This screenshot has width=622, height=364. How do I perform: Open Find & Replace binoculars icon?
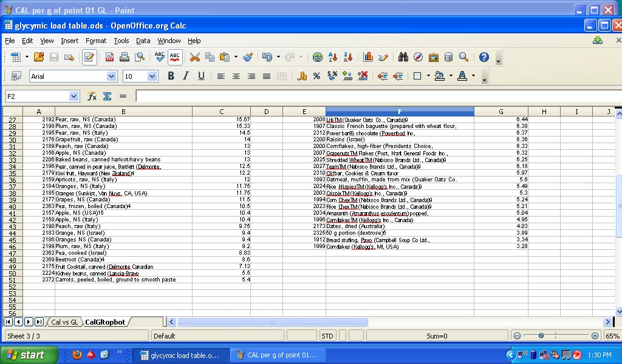pyautogui.click(x=403, y=57)
